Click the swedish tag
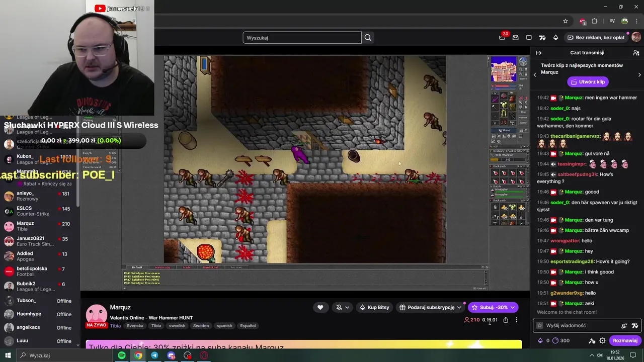644x362 pixels. (x=177, y=326)
